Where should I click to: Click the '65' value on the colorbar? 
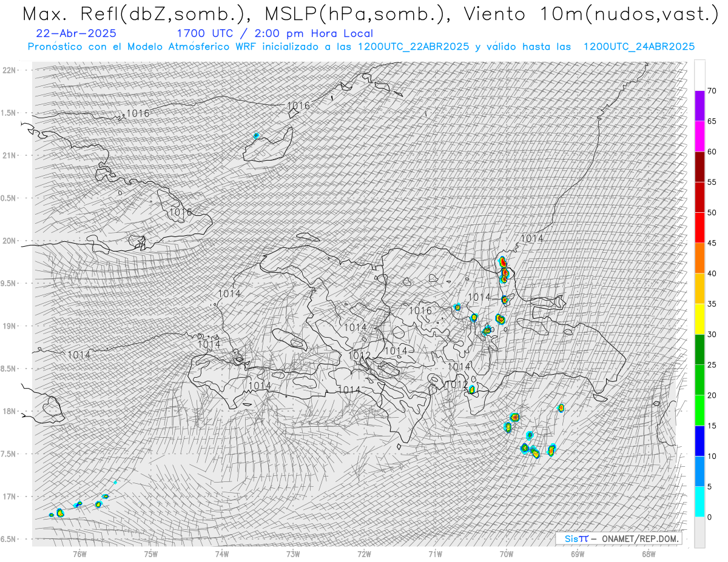(x=712, y=121)
